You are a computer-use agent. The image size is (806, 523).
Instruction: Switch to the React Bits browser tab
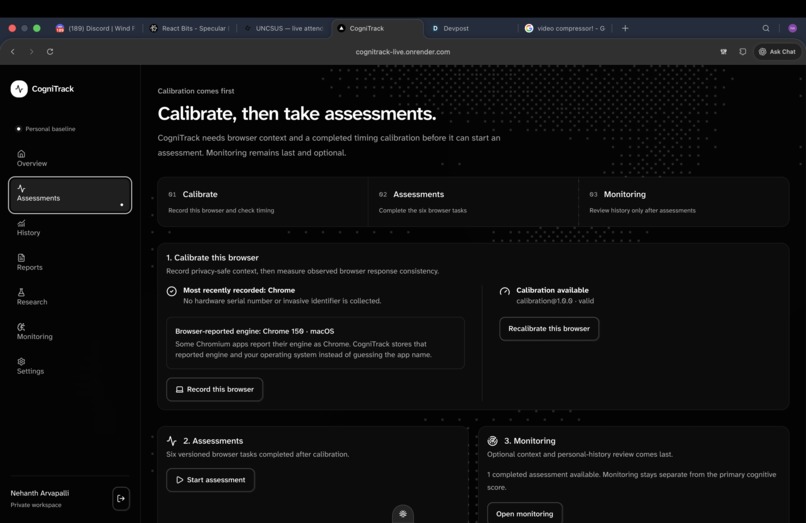(190, 28)
